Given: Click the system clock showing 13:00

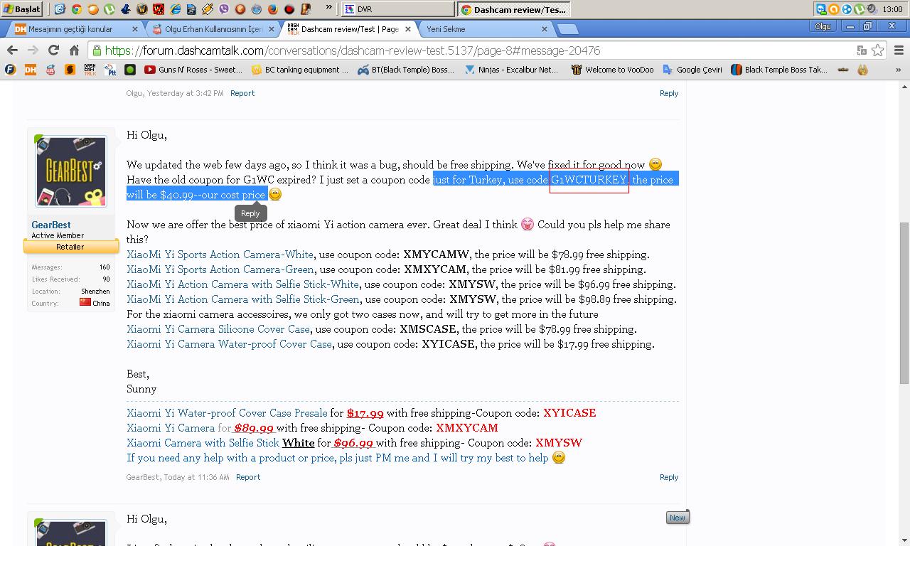Looking at the screenshot, I should coord(892,9).
